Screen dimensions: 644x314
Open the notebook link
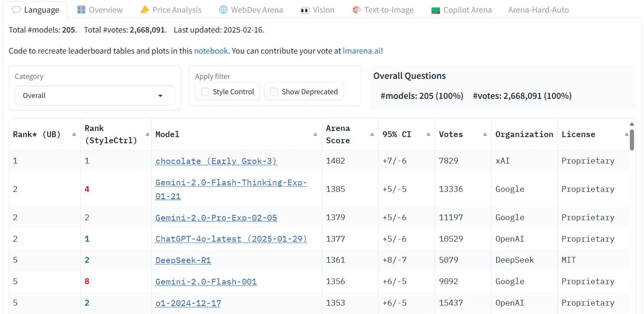click(x=211, y=51)
